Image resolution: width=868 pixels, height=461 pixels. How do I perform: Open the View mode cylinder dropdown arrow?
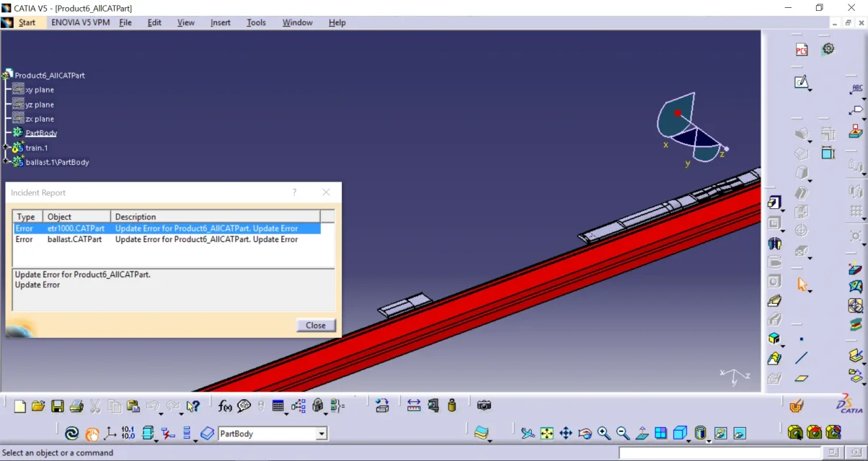pyautogui.click(x=709, y=439)
